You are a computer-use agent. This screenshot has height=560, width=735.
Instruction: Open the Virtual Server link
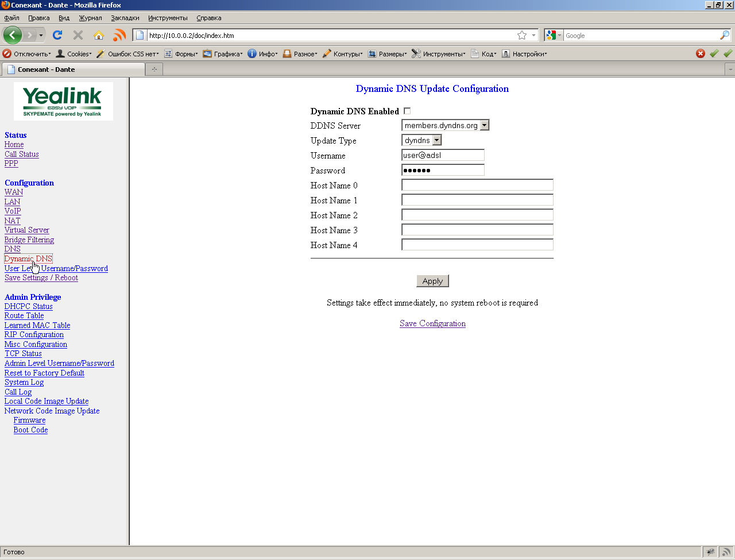27,230
